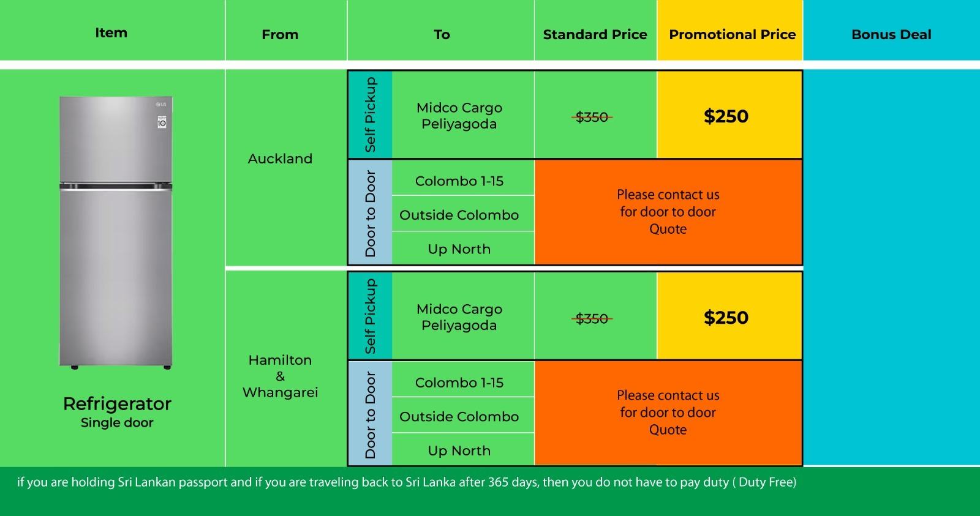Click Auckland's orange door to door quote box
Viewport: 980px width, 516px height.
tap(668, 212)
